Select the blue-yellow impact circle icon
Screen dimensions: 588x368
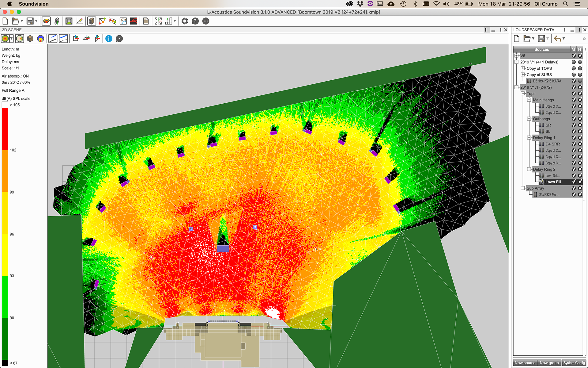pyautogui.click(x=40, y=39)
